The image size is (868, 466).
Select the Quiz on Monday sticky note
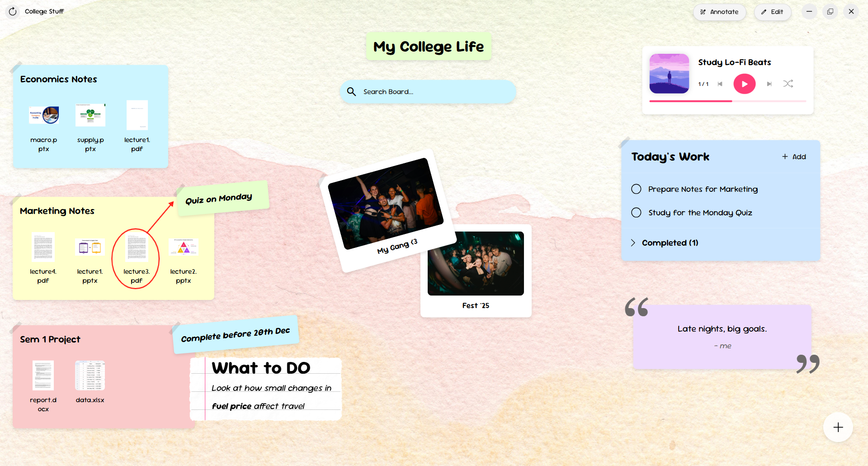pyautogui.click(x=223, y=198)
